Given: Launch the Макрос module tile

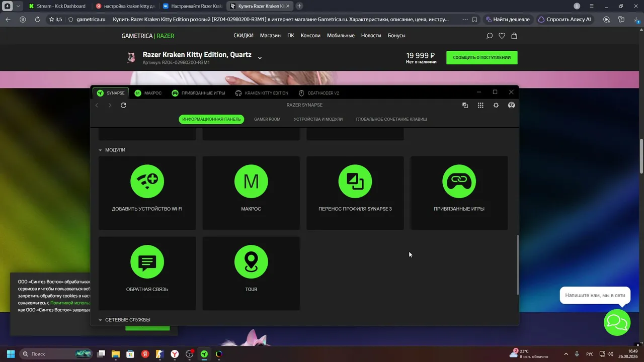Looking at the screenshot, I should pyautogui.click(x=251, y=193).
